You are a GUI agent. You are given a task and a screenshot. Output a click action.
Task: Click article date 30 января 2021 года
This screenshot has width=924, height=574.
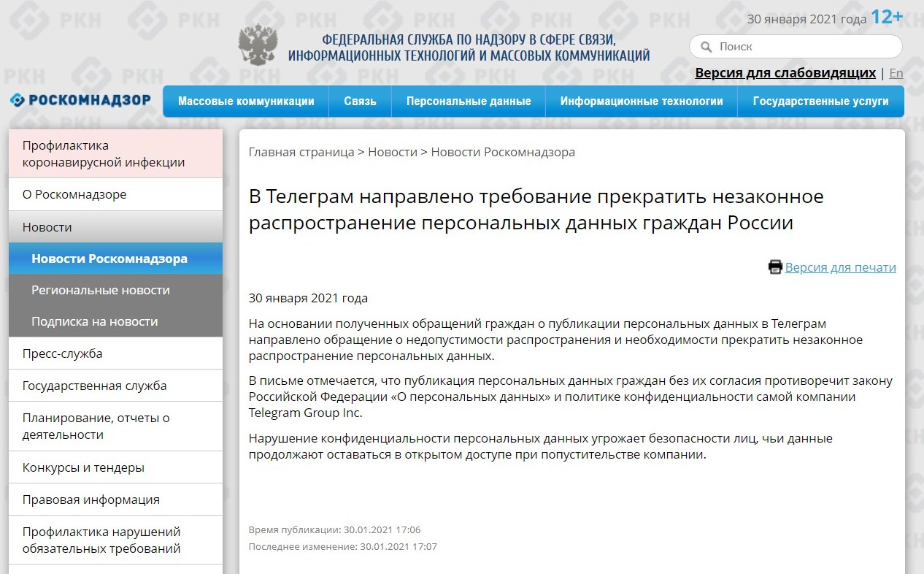[308, 298]
